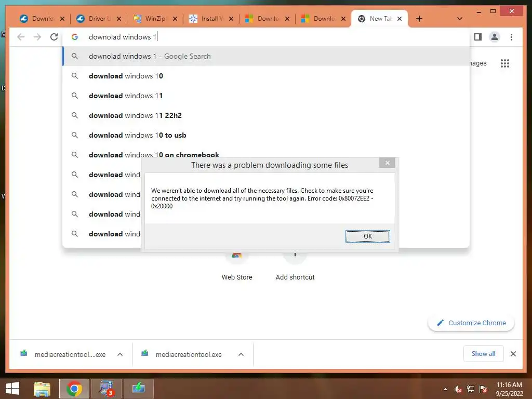Click the Chrome taskbar icon
The image size is (532, 399).
tap(74, 389)
